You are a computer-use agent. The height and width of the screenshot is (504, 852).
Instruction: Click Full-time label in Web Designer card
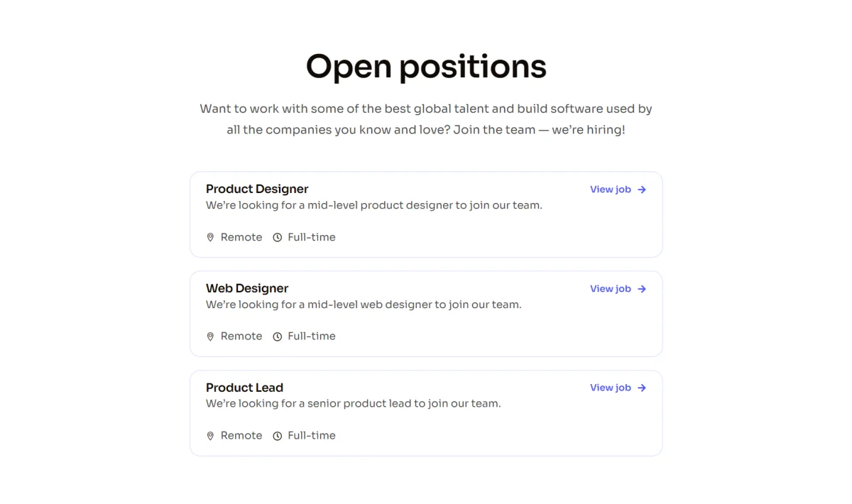[312, 336]
